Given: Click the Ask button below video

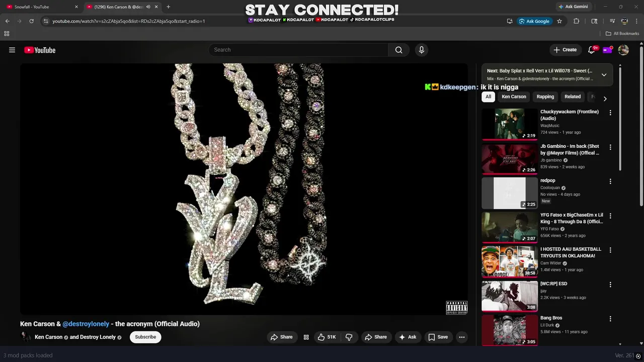Looking at the screenshot, I should pos(408,337).
